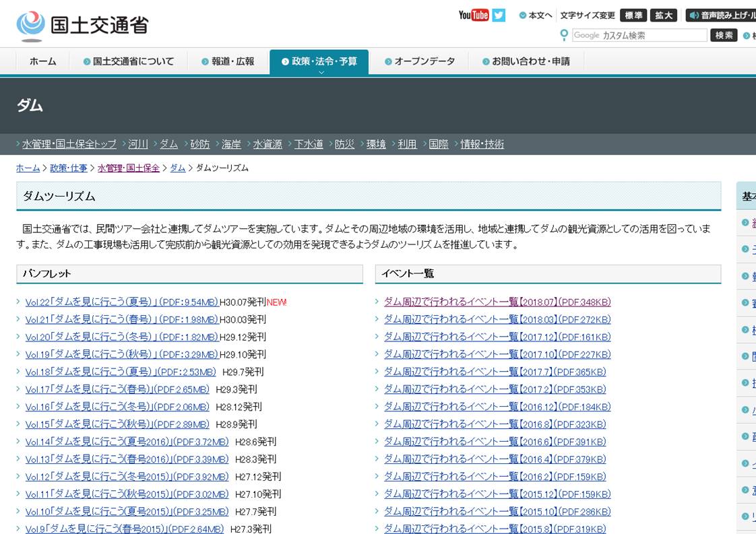Focus the Google カスタム検索 field

(639, 35)
